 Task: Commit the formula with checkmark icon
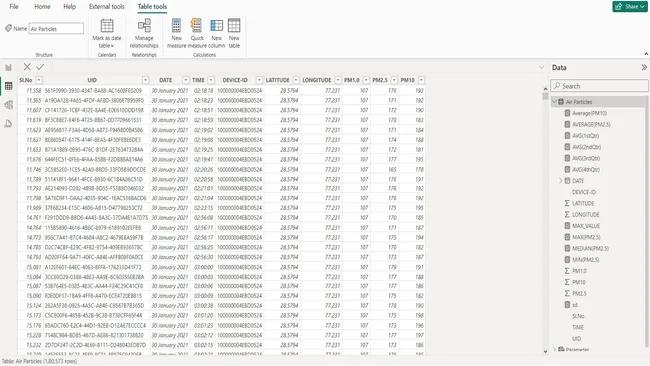click(40, 67)
